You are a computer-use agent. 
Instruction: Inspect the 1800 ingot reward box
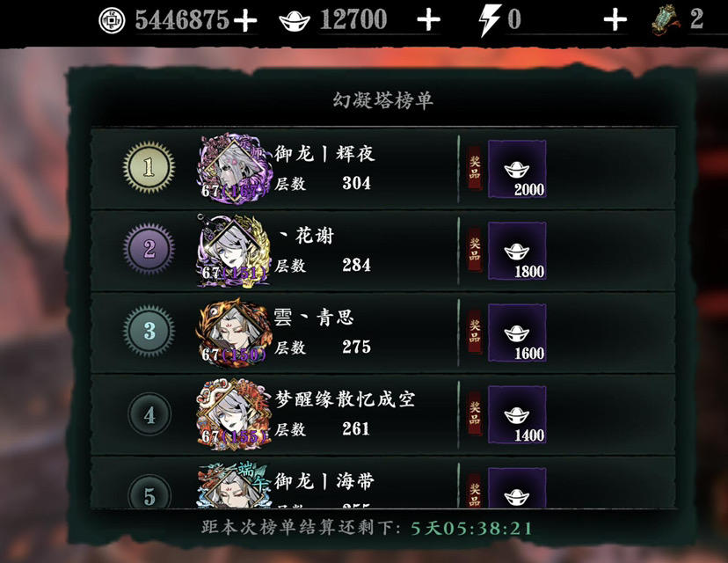tap(517, 251)
